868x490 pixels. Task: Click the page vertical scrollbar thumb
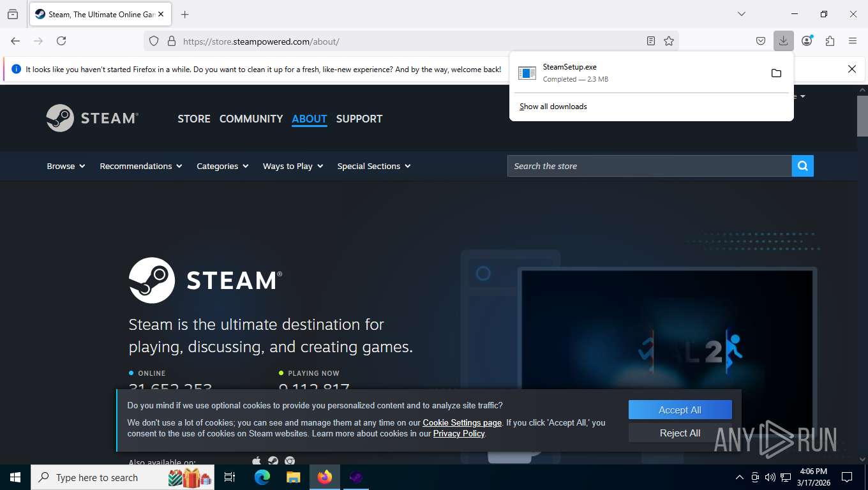[862, 115]
